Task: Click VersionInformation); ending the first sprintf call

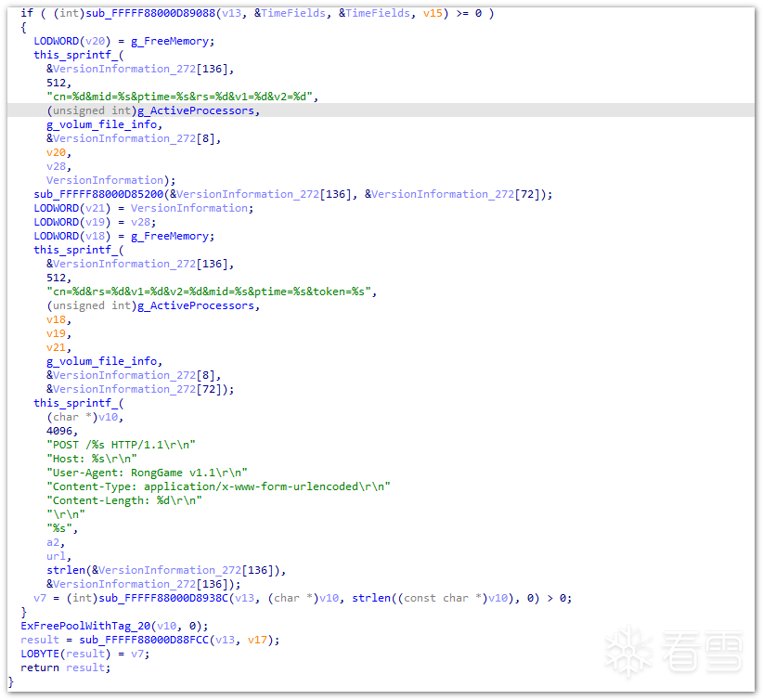Action: point(111,180)
